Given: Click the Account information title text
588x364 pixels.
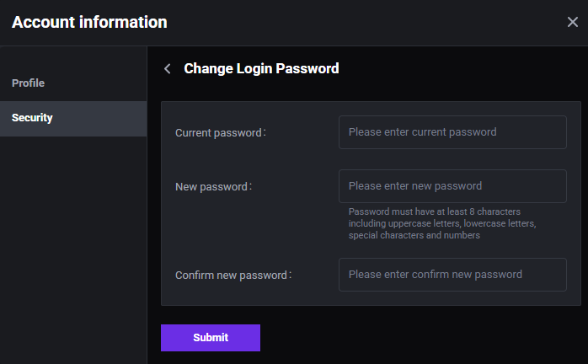Looking at the screenshot, I should pos(89,23).
